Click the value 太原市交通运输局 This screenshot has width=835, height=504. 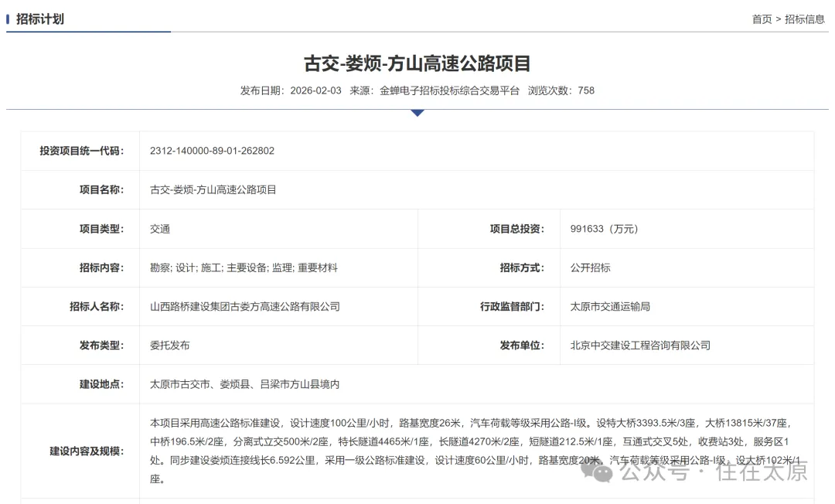610,307
